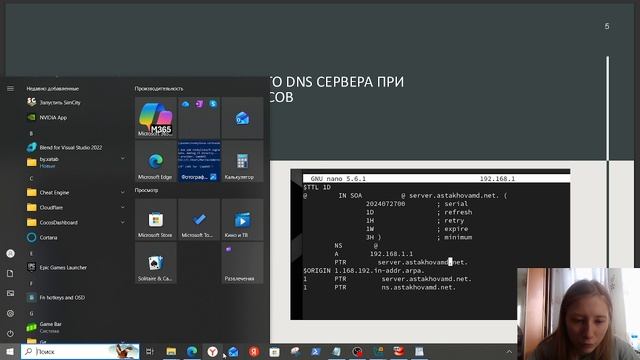Image resolution: width=640 pixels, height=360 pixels.
Task: Open Fn hotkeys and OSD app
Action: pos(62,298)
